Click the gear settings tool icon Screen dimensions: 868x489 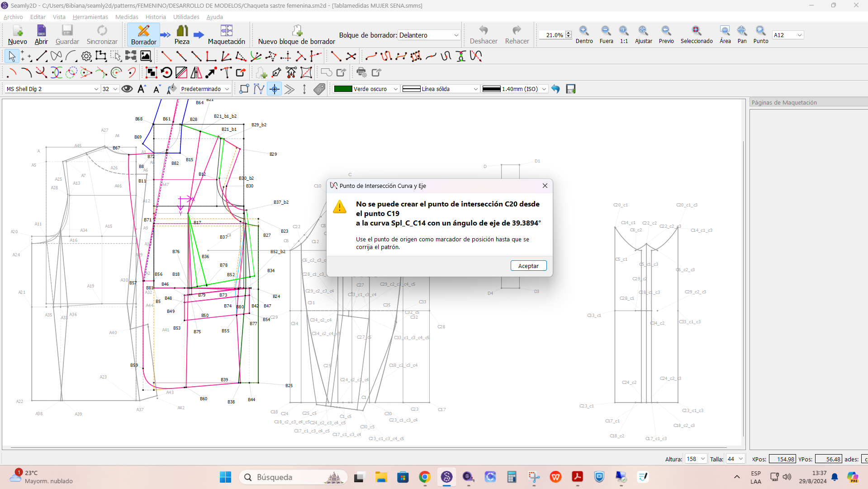coord(86,56)
